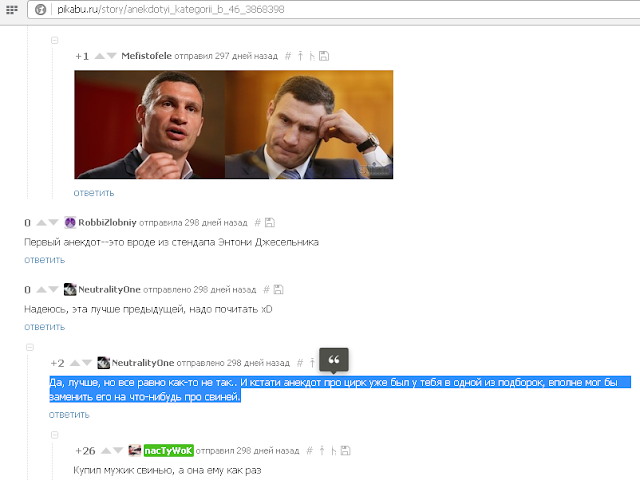Open the nacTyWoK author profile

click(x=169, y=451)
